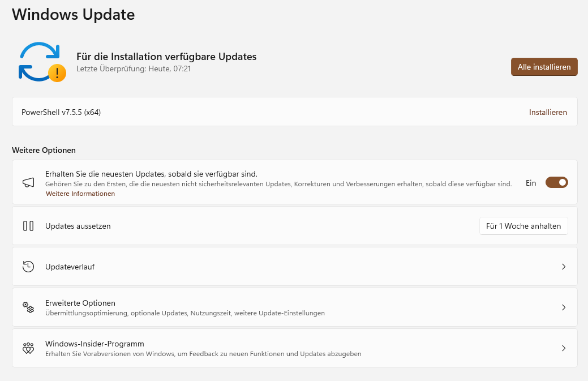This screenshot has height=381, width=588.
Task: Click the yellow warning badge on update icon
Action: pyautogui.click(x=57, y=73)
